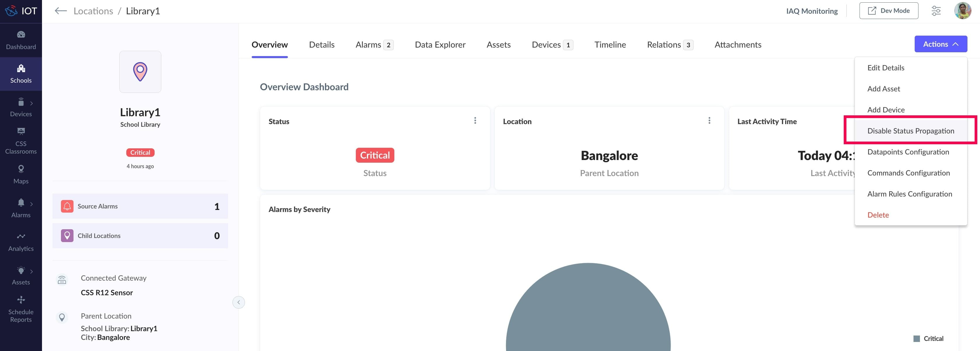980x351 pixels.
Task: Click the back arrow beside Locations
Action: coord(60,11)
